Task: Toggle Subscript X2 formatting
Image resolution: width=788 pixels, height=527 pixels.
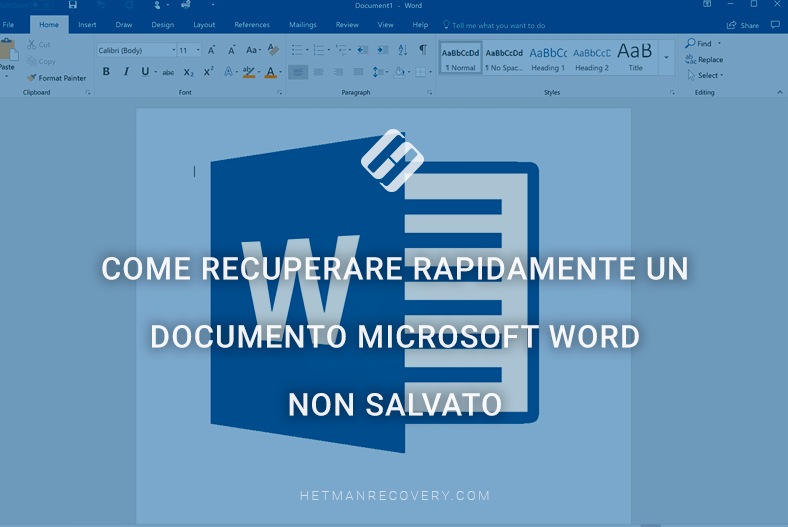Action: 188,72
